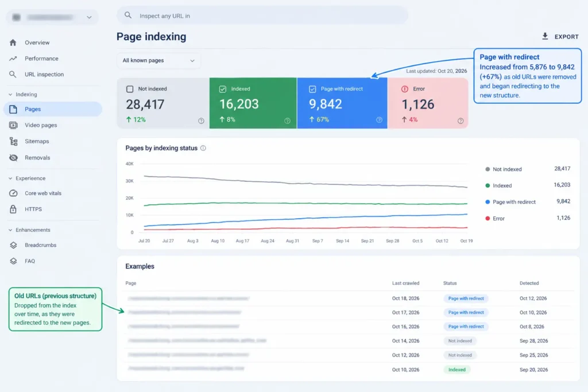Viewport: 588px width, 392px height.
Task: Open the HTTPS padlock icon
Action: click(13, 209)
